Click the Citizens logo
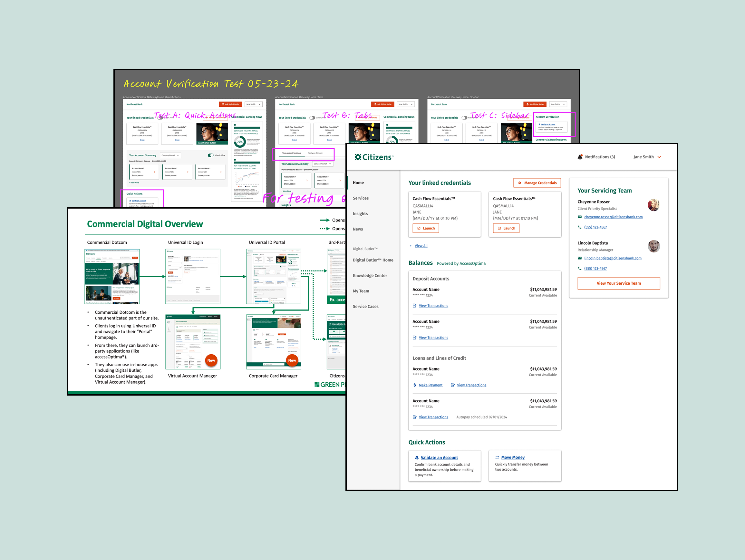 click(373, 157)
